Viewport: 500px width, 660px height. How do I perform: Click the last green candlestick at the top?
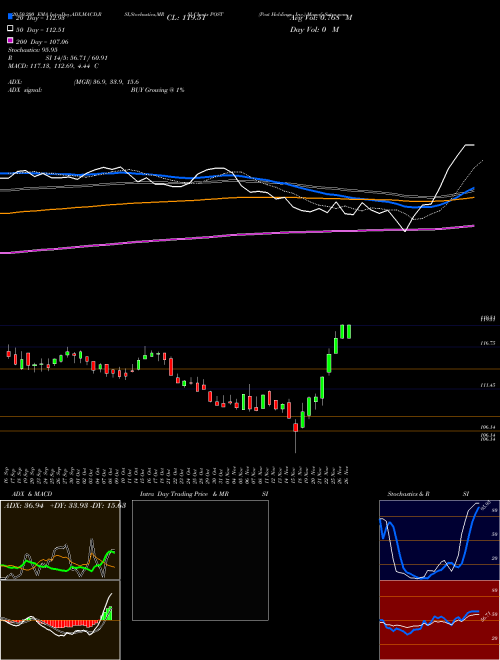349,331
